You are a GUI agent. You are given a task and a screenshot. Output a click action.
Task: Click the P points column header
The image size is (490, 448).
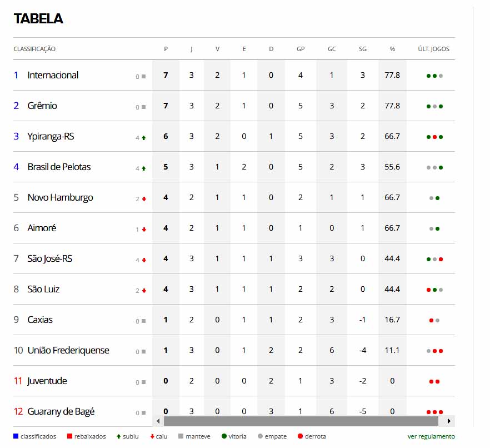coord(166,49)
